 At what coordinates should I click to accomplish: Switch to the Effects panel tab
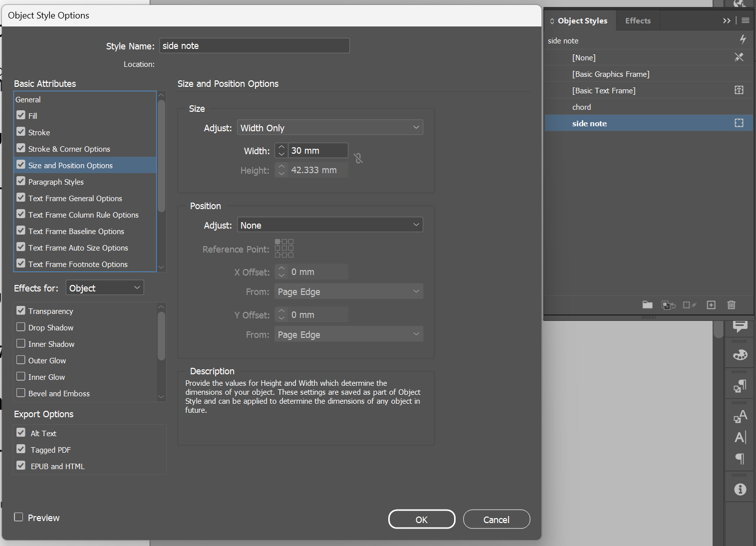pyautogui.click(x=638, y=20)
